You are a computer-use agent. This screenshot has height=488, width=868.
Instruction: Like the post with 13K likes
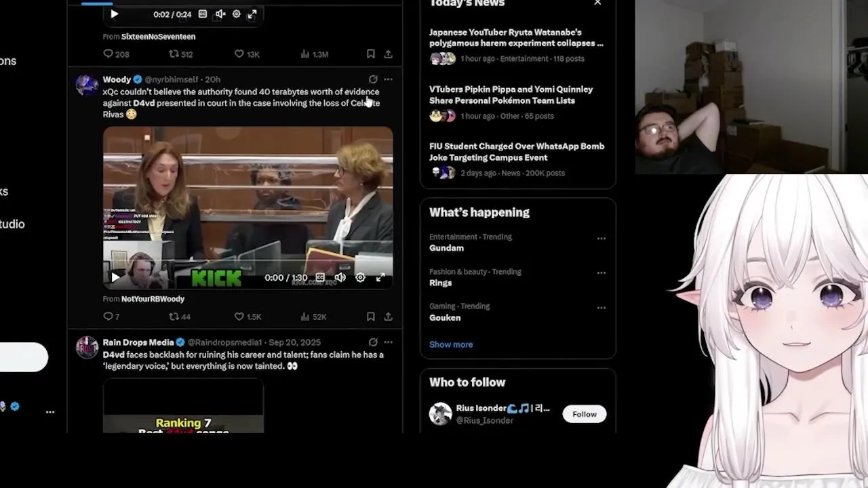click(x=247, y=54)
